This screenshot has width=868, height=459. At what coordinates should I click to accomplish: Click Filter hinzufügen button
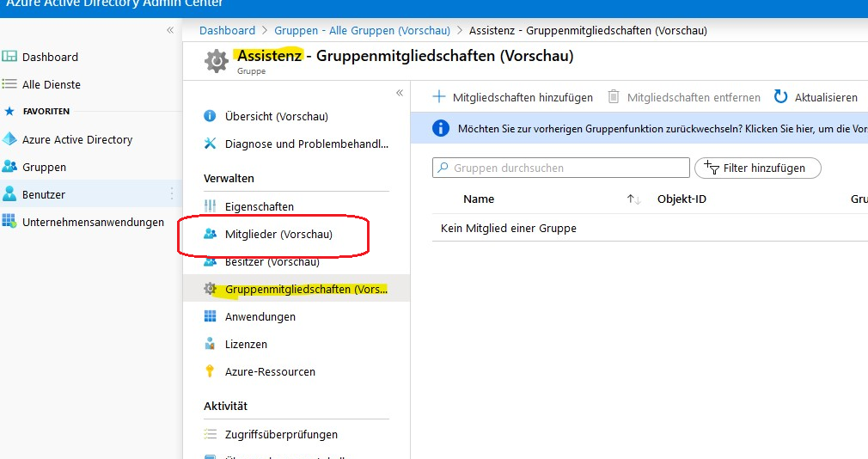pyautogui.click(x=757, y=168)
